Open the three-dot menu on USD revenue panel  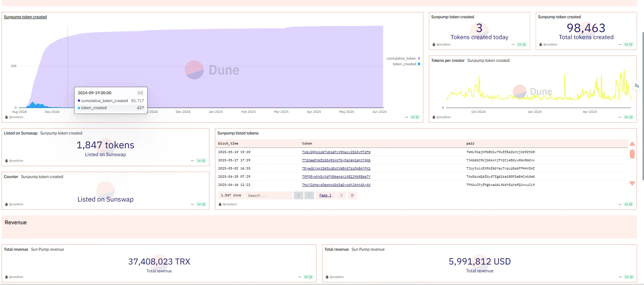pyautogui.click(x=620, y=277)
